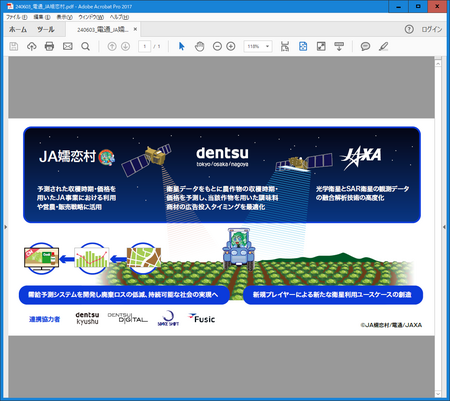Image resolution: width=450 pixels, height=401 pixels.
Task: Activate the Hand pan tool
Action: (x=199, y=46)
